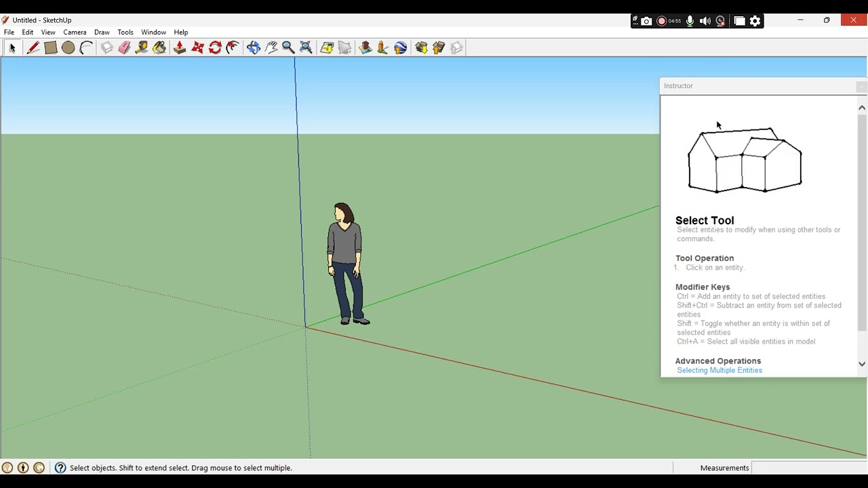
Task: Open the File menu
Action: click(9, 32)
